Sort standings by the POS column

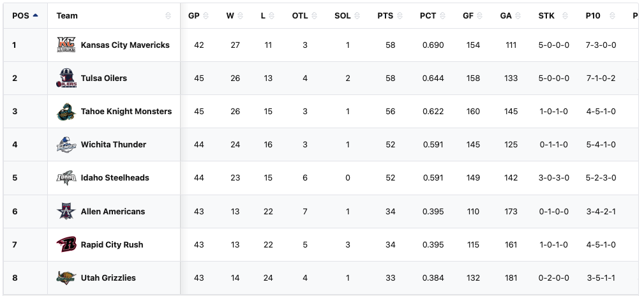[x=25, y=15]
